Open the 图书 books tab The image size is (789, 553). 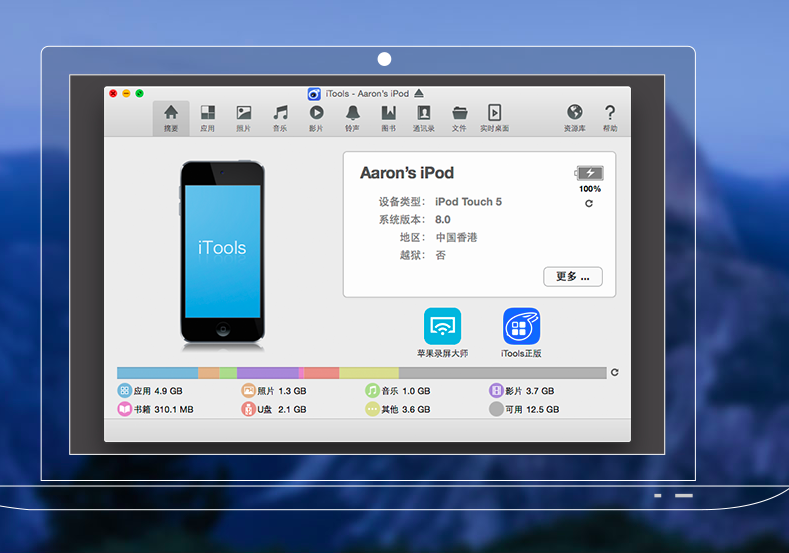point(388,118)
